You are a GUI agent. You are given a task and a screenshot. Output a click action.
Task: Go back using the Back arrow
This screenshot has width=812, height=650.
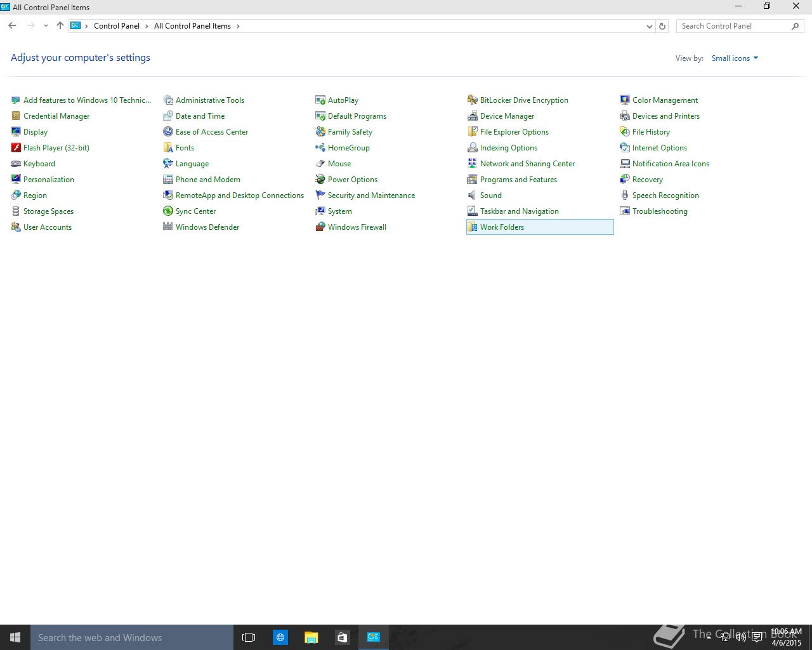tap(12, 26)
